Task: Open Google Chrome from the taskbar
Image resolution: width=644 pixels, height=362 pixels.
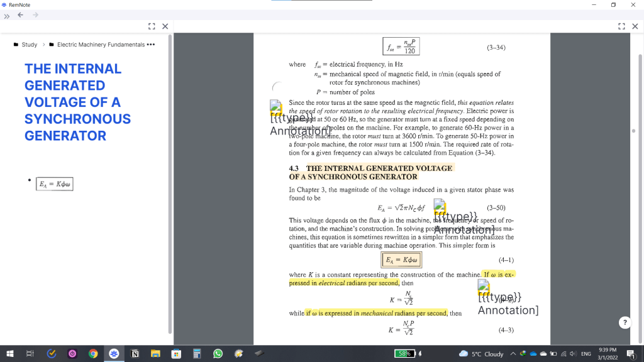Action: pyautogui.click(x=93, y=354)
